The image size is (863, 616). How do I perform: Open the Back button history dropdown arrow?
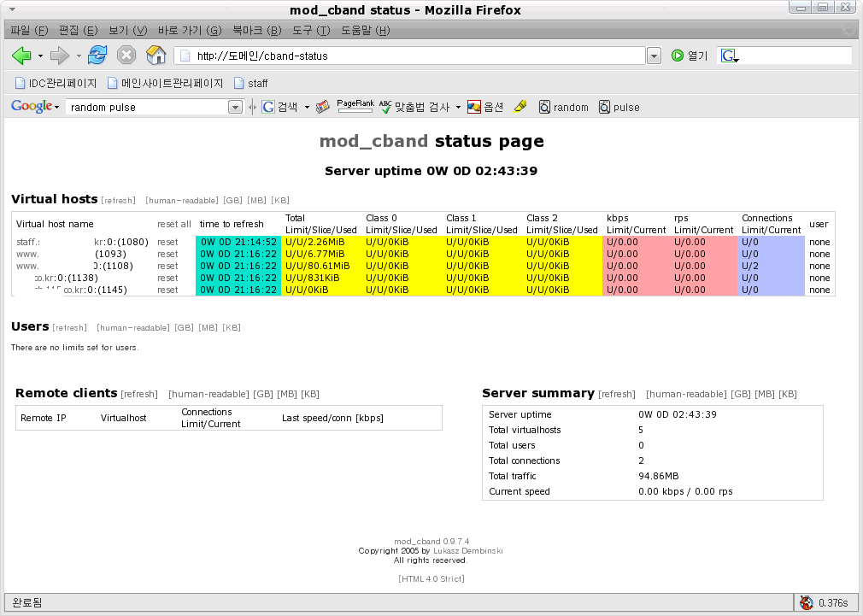point(40,56)
